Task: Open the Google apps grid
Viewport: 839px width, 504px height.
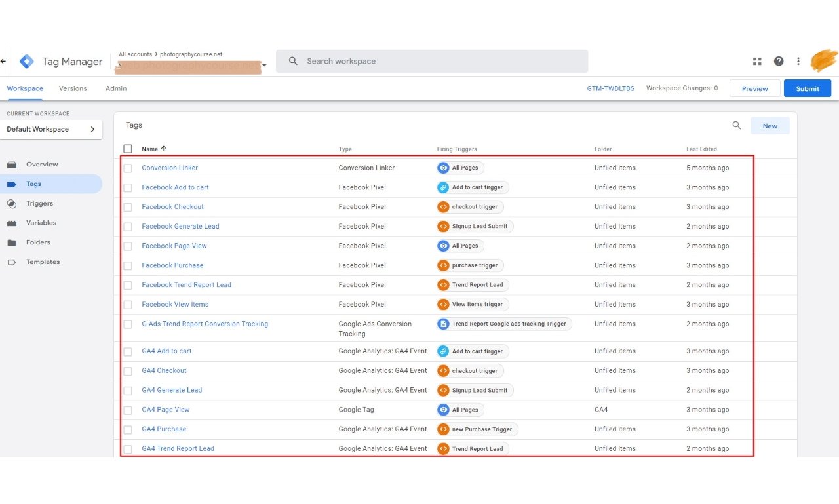Action: [x=757, y=61]
